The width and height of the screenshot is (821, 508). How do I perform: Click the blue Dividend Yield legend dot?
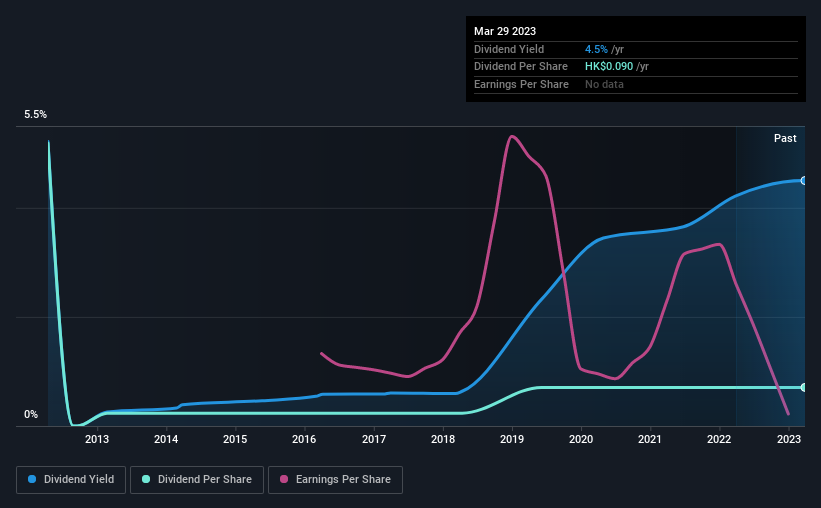click(32, 479)
